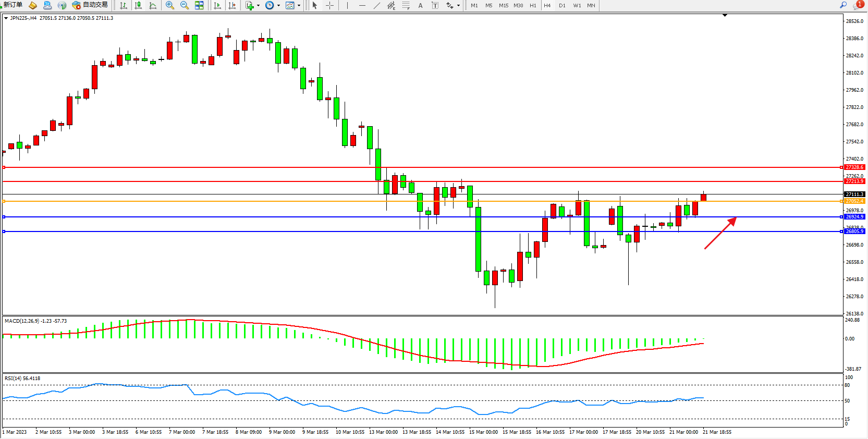The width and height of the screenshot is (868, 439).
Task: Click the New Order button
Action: pyautogui.click(x=13, y=5)
